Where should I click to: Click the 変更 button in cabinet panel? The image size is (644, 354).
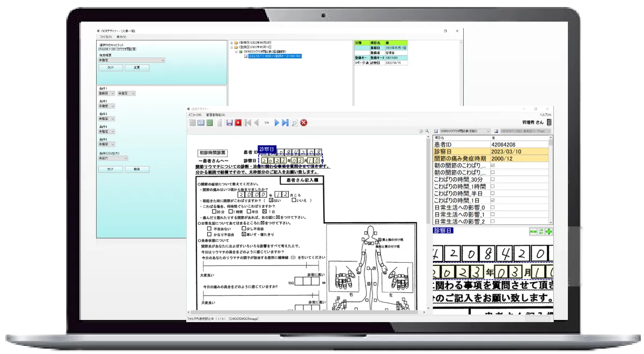tap(137, 68)
